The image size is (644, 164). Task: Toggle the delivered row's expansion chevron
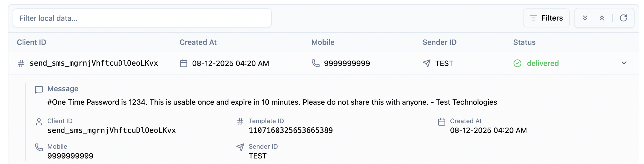click(x=624, y=63)
